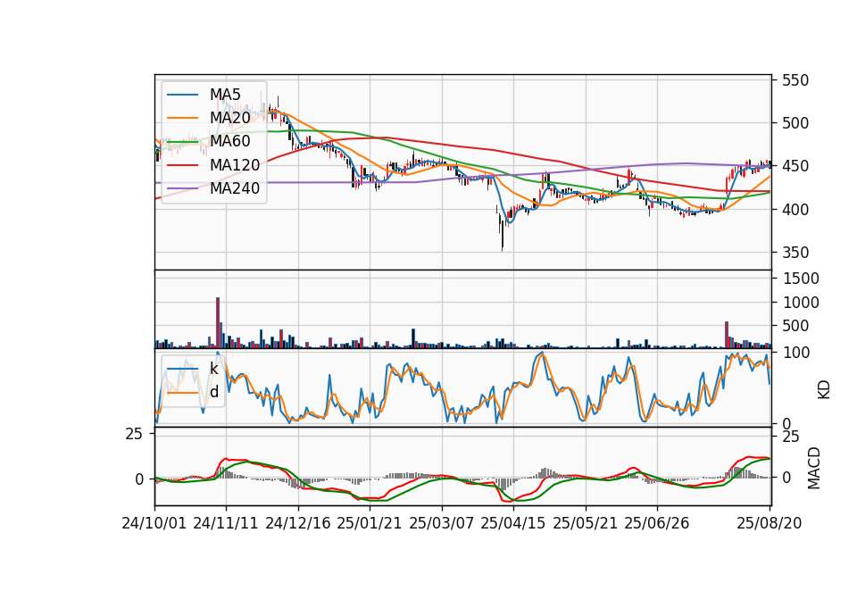Click the 25/06/26 date tick label
This screenshot has height=616, width=857.
[657, 523]
